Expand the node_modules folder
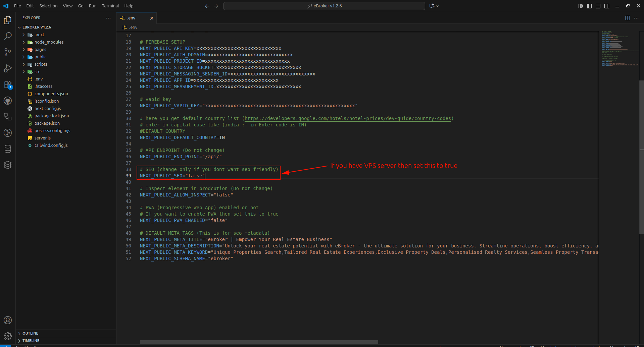The image size is (644, 347). tap(49, 42)
